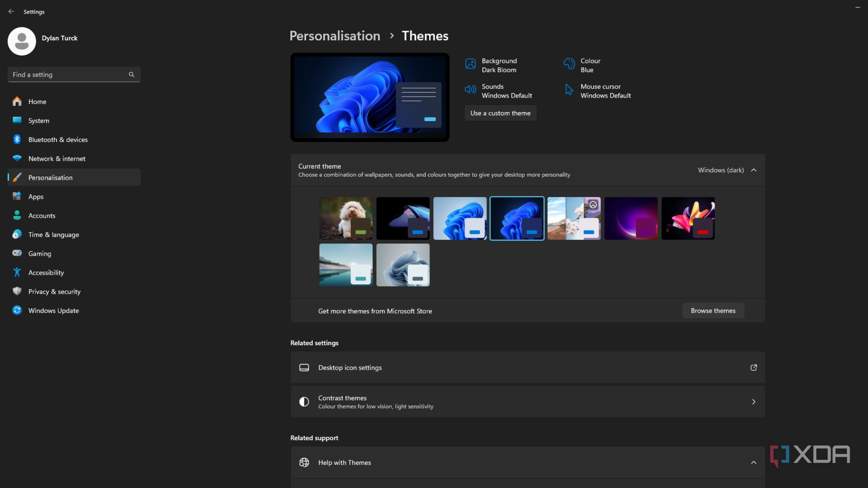Open Home from the sidebar
This screenshot has width=868, height=488.
[74, 101]
